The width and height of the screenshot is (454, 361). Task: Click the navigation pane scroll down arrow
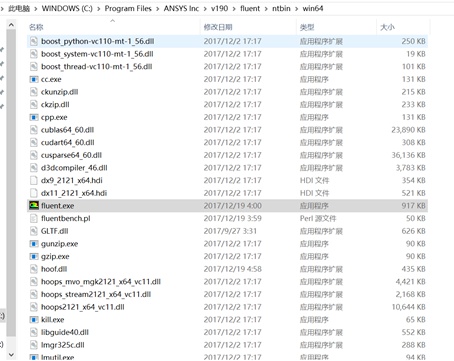11,354
